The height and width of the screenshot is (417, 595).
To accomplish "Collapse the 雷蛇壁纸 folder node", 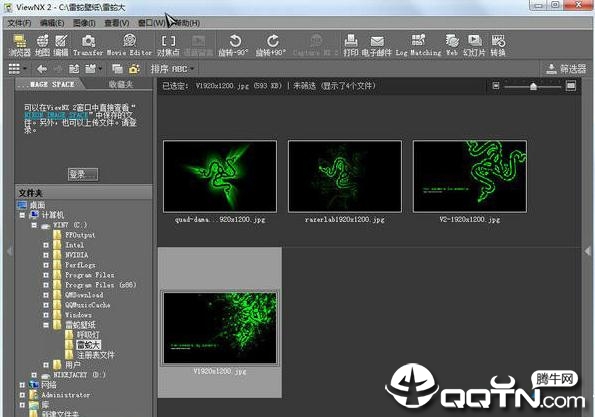I will [x=46, y=325].
